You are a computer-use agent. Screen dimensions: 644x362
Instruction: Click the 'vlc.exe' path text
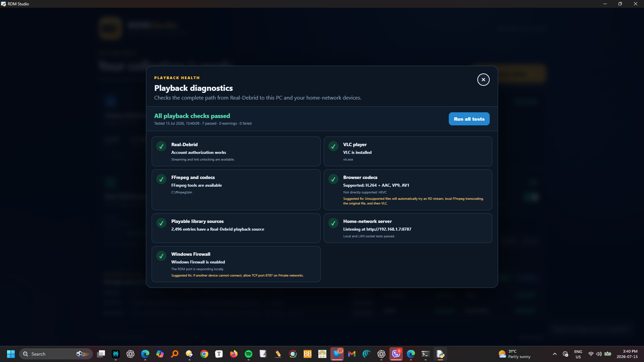pos(348,160)
